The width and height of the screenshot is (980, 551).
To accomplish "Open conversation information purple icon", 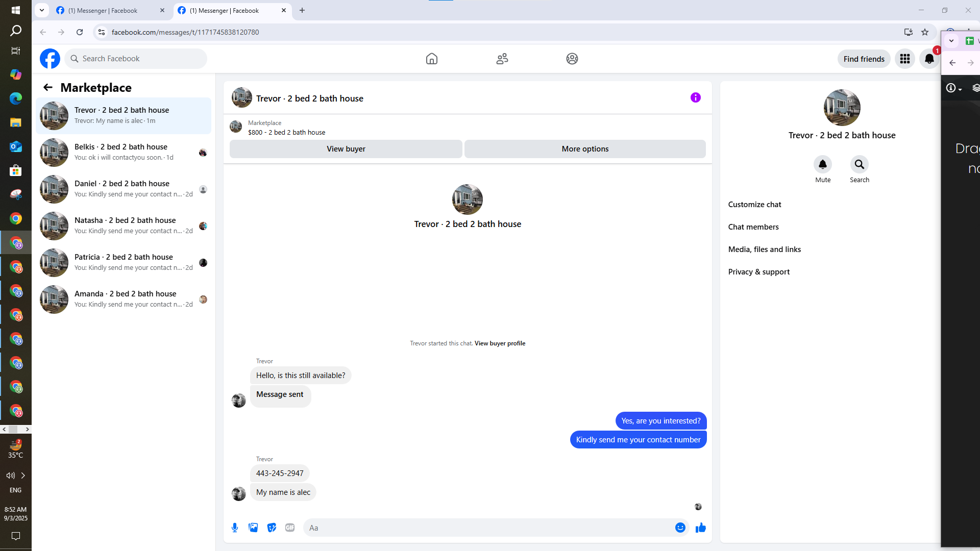I will tap(696, 97).
